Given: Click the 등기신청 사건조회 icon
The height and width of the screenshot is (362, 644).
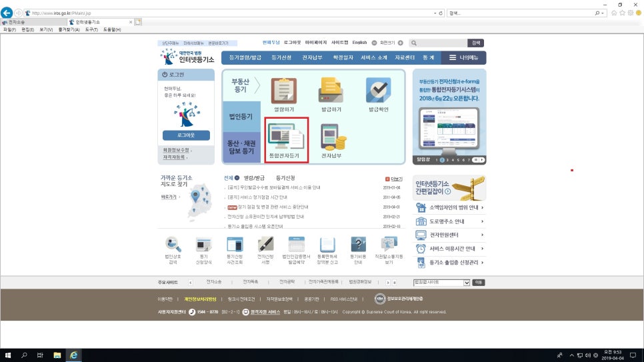Looking at the screenshot, I should (x=235, y=244).
